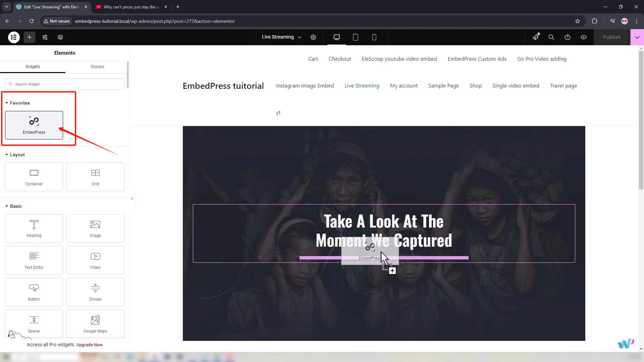
Task: Open page settings gear icon
Action: [x=313, y=37]
